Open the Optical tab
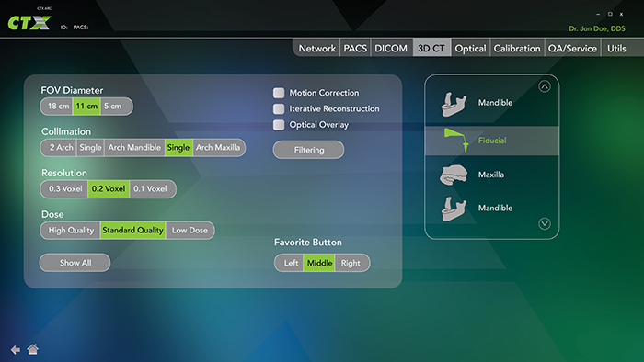The height and width of the screenshot is (362, 644). [470, 49]
